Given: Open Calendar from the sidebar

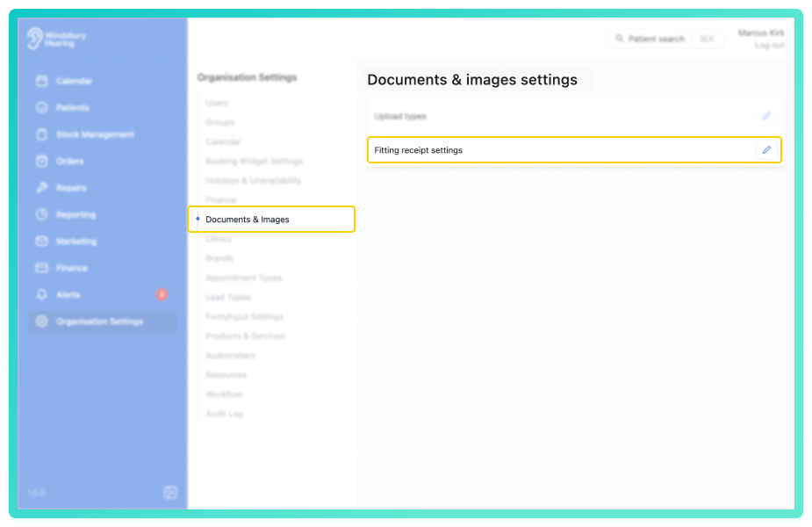Looking at the screenshot, I should point(74,81).
